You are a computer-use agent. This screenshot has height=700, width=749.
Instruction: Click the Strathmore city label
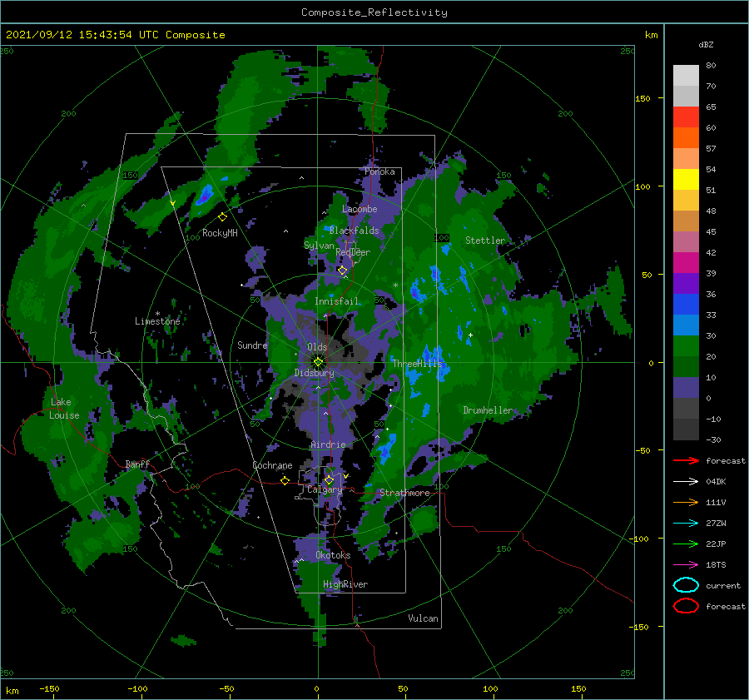point(404,493)
